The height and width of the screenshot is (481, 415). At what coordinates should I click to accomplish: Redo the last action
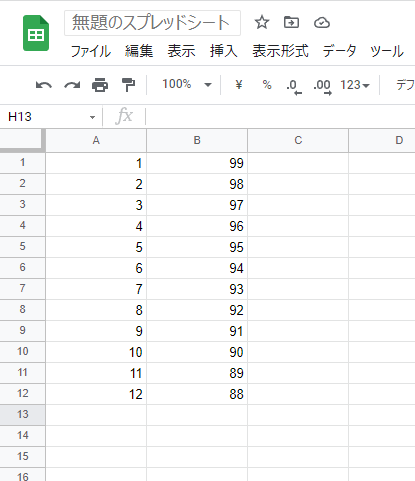72,85
